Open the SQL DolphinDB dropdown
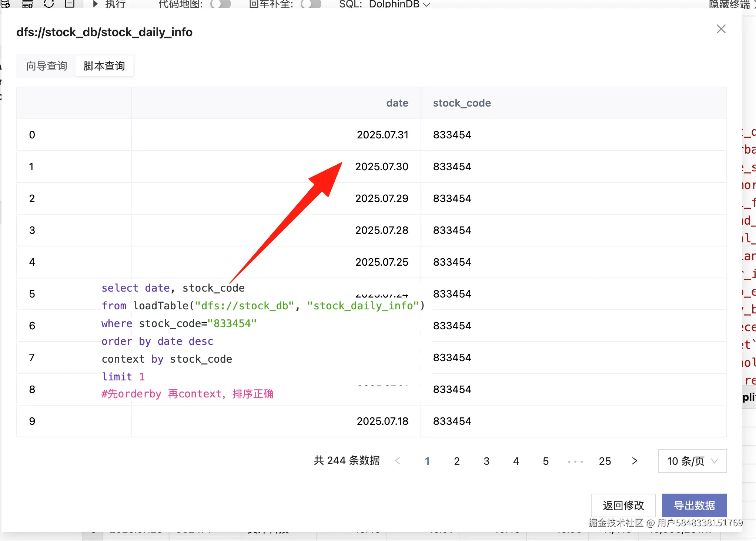The image size is (756, 541). pos(399,4)
